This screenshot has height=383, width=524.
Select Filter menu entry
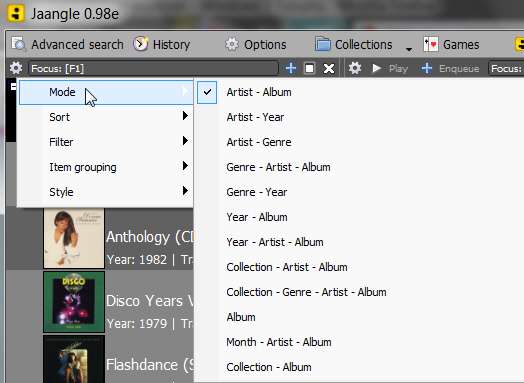pos(106,142)
